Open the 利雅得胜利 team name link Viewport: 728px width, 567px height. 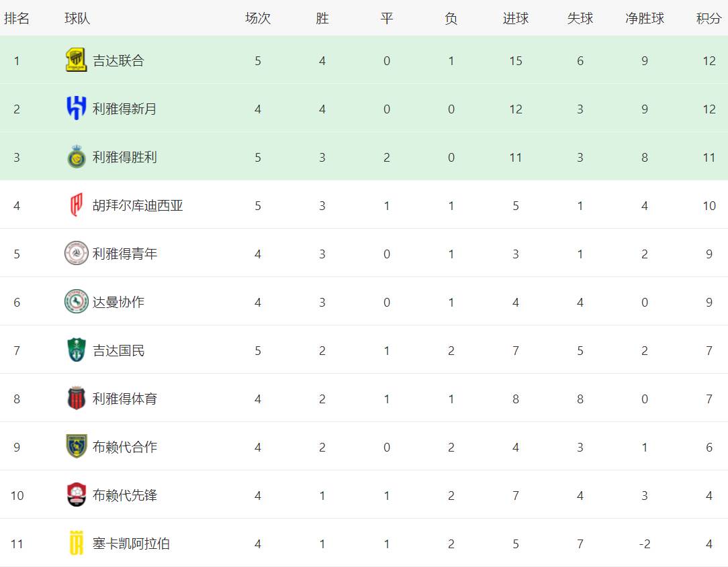pos(125,157)
